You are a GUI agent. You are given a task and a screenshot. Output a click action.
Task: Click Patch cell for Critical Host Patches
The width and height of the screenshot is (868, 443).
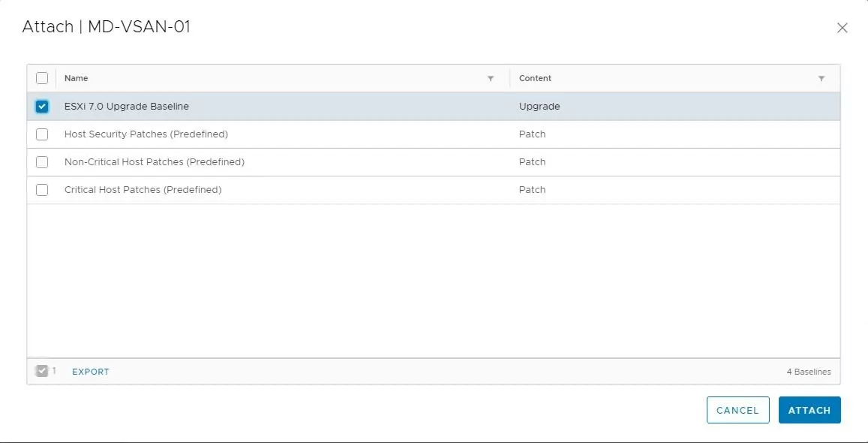pyautogui.click(x=532, y=189)
